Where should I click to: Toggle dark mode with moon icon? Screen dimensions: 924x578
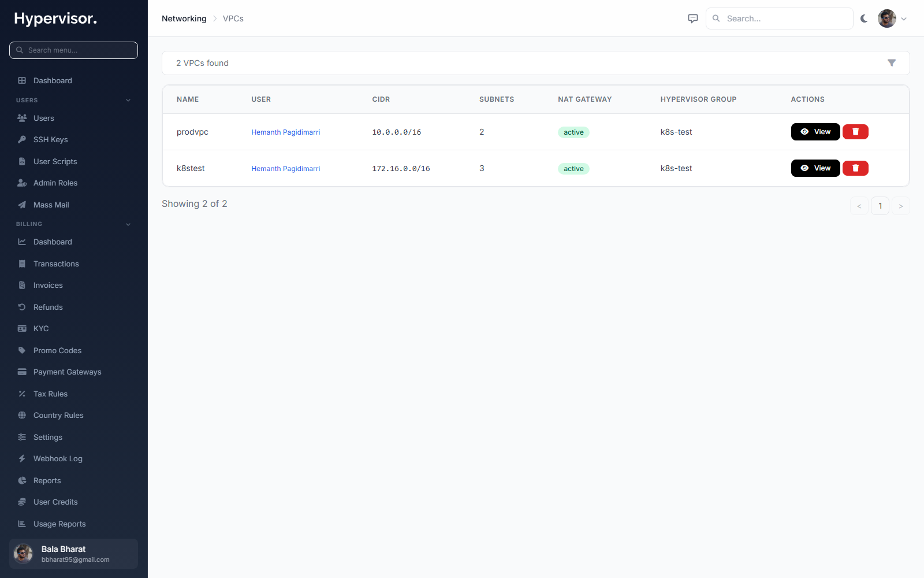coord(864,18)
